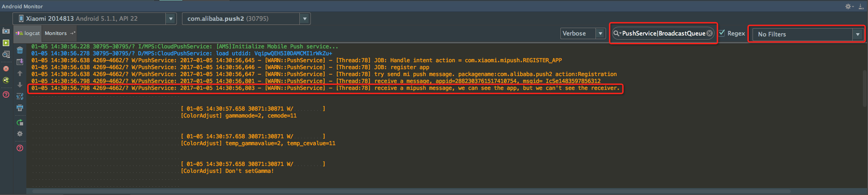Click the "load utdid" log line
The height and width of the screenshot is (195, 868).
[182, 53]
